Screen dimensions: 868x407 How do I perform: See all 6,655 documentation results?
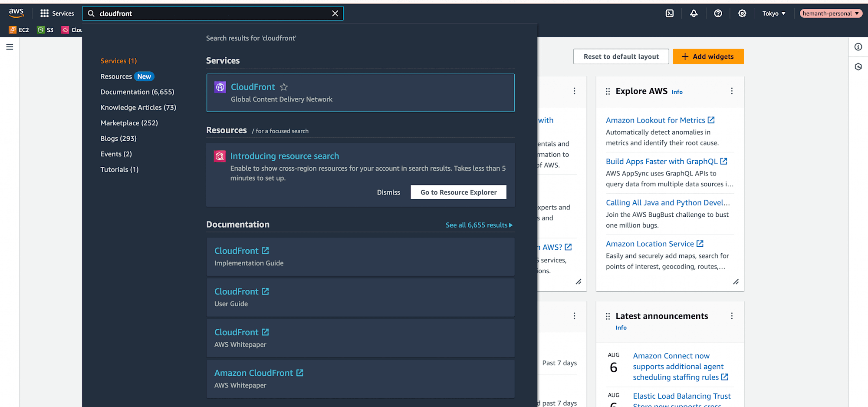[479, 225]
